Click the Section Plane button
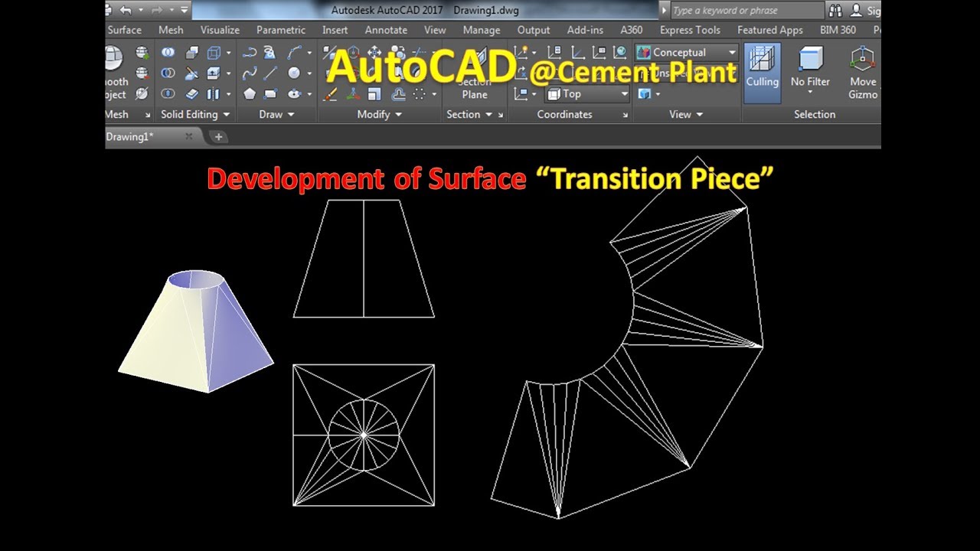This screenshot has width=980, height=551. pos(475,73)
